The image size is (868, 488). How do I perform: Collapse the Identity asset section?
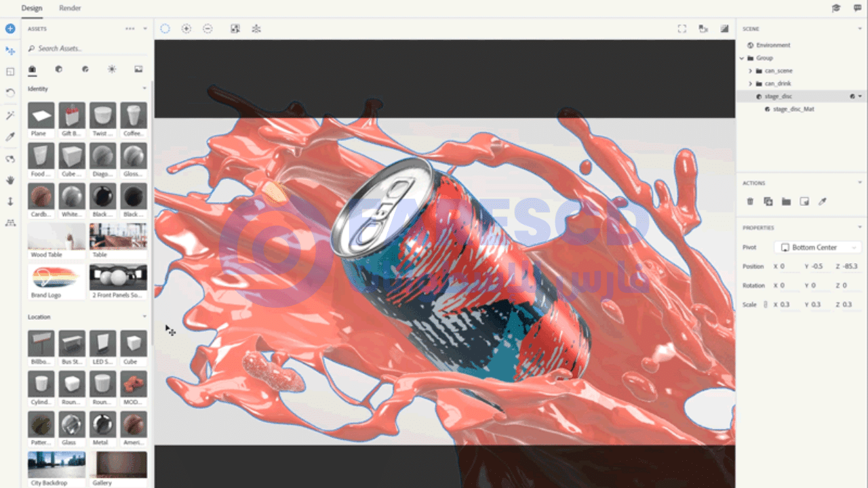click(144, 89)
